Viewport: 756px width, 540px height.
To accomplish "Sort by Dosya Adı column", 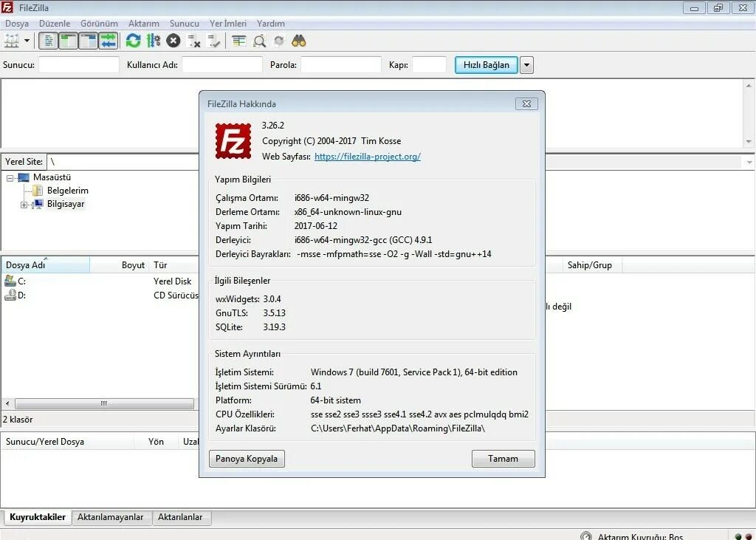I will tap(45, 265).
